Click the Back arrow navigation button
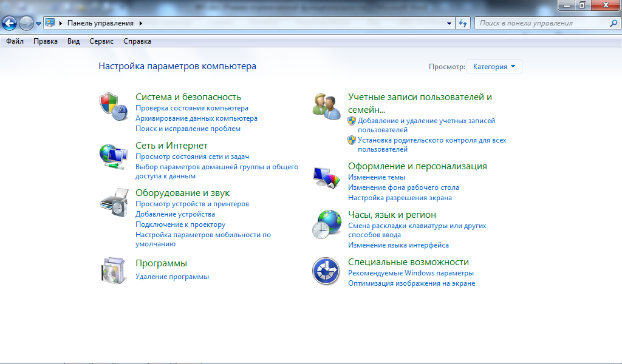The width and height of the screenshot is (622, 364). click(10, 24)
